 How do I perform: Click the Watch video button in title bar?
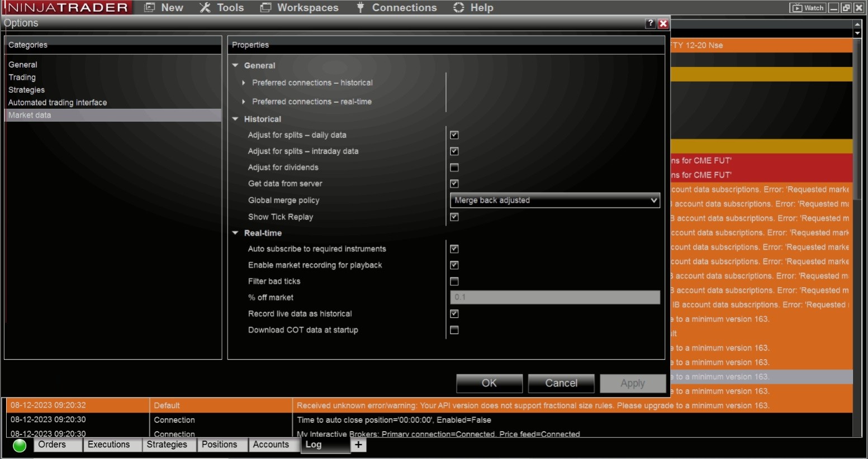(808, 8)
